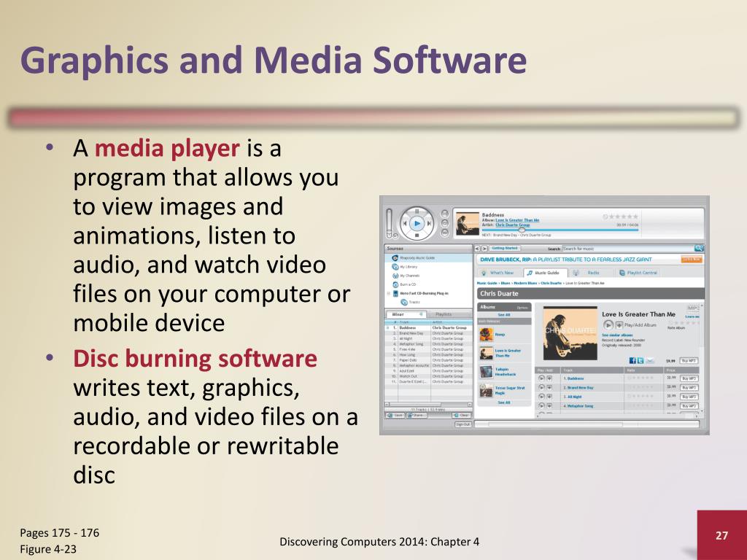Click the mixer Share button
Image resolution: width=747 pixels, height=560 pixels.
click(416, 415)
